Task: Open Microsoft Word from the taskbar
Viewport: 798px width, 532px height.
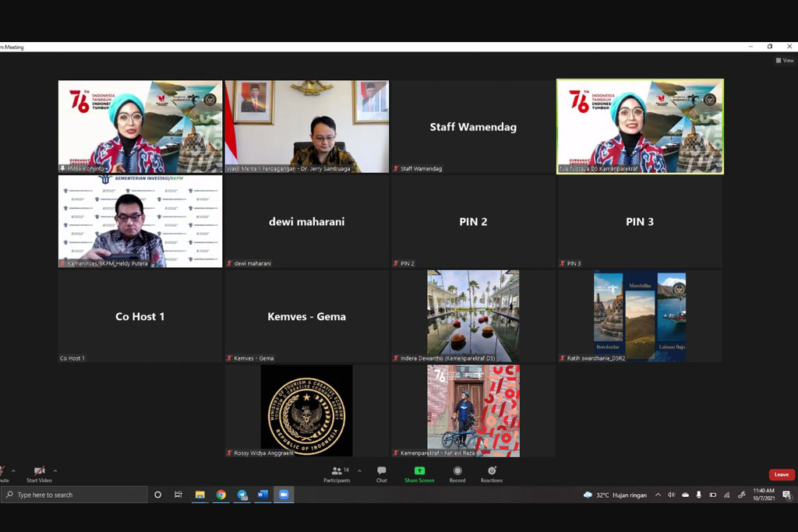Action: 263,495
